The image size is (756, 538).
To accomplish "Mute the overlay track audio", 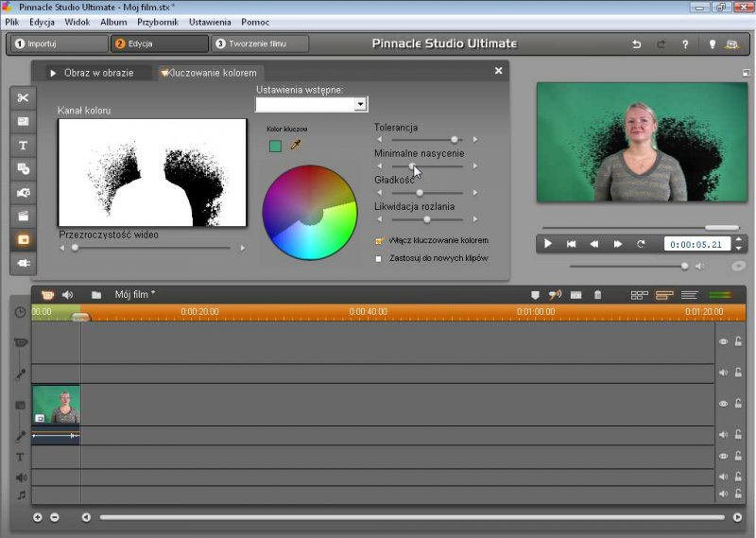I will point(723,435).
